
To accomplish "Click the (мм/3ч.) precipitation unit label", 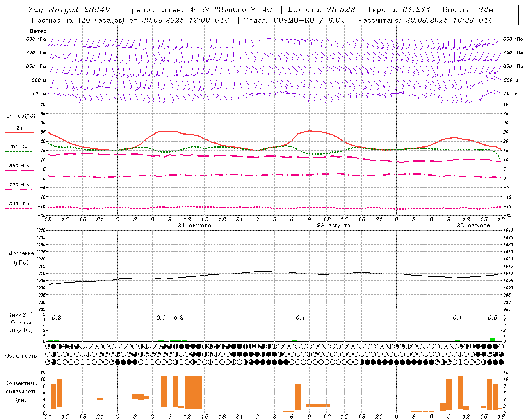I will click(21, 315).
